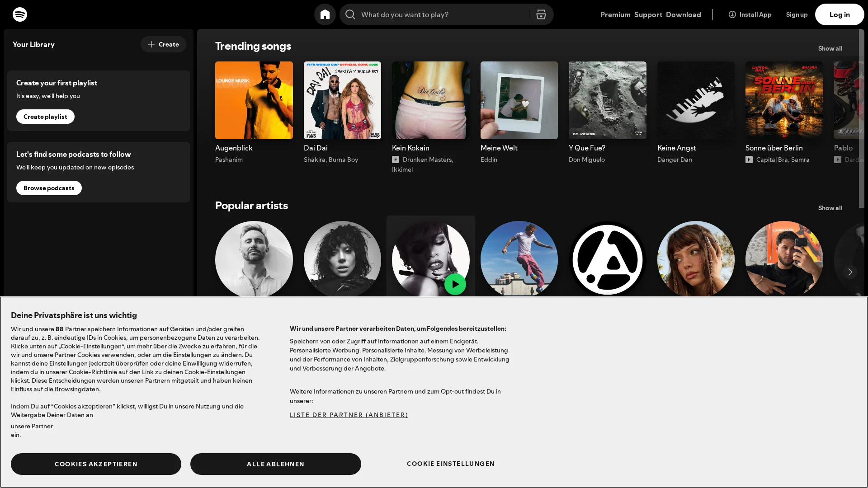868x488 pixels.
Task: Click Install App
Action: 750,14
